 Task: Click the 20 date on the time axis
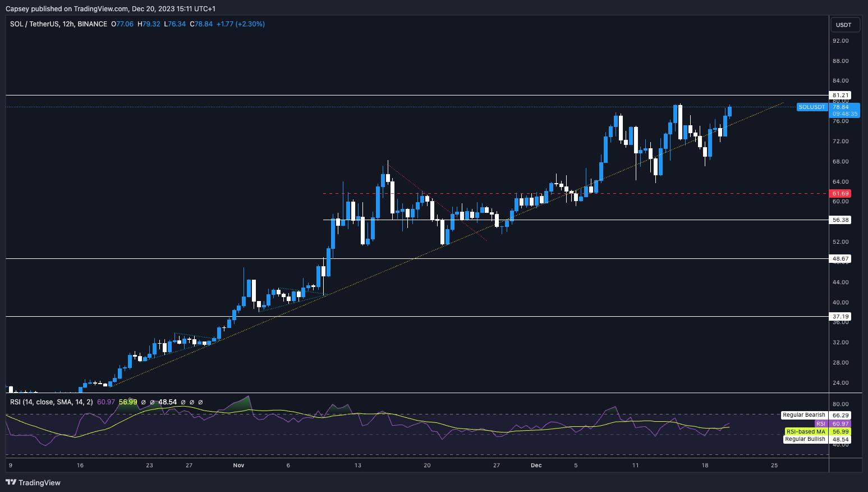[x=428, y=466]
